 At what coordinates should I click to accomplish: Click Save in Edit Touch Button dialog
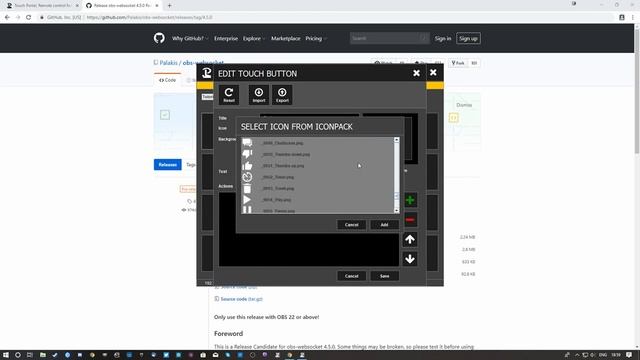384,276
